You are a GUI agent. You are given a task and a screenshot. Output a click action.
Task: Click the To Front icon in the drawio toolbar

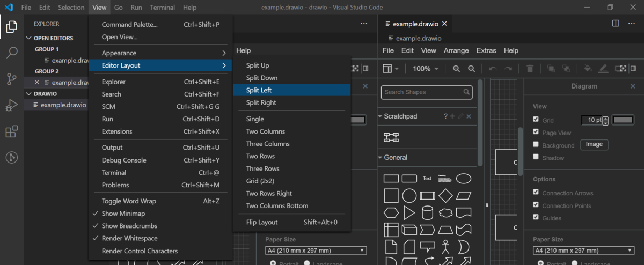pyautogui.click(x=551, y=69)
